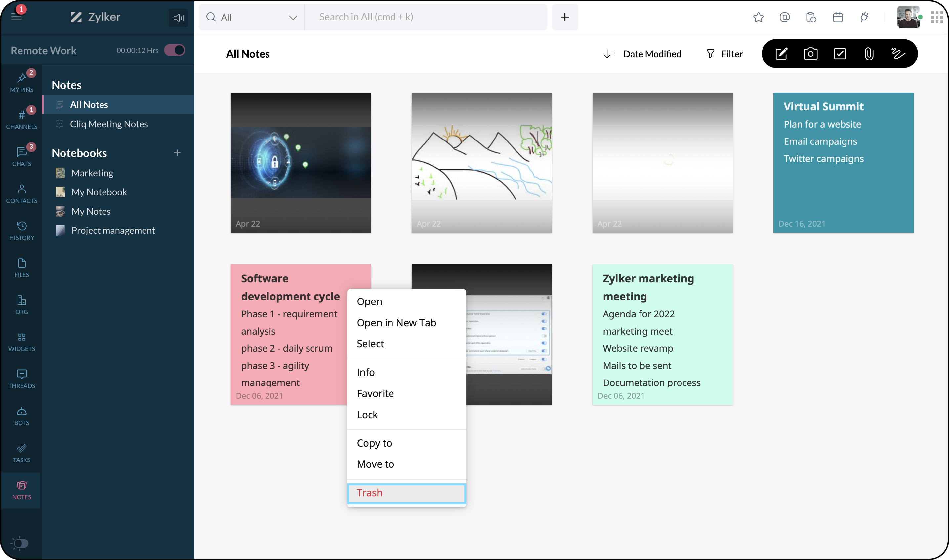Click the Filter button
This screenshot has width=949, height=560.
click(x=724, y=54)
